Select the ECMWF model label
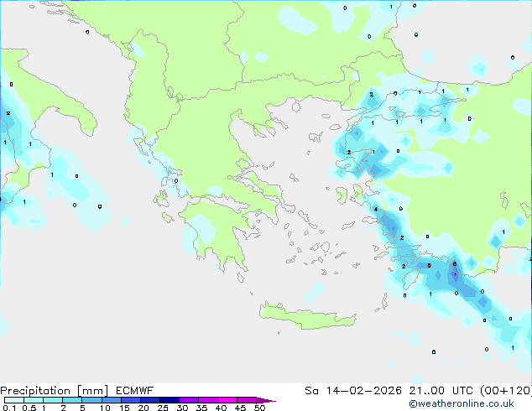 tap(135, 391)
